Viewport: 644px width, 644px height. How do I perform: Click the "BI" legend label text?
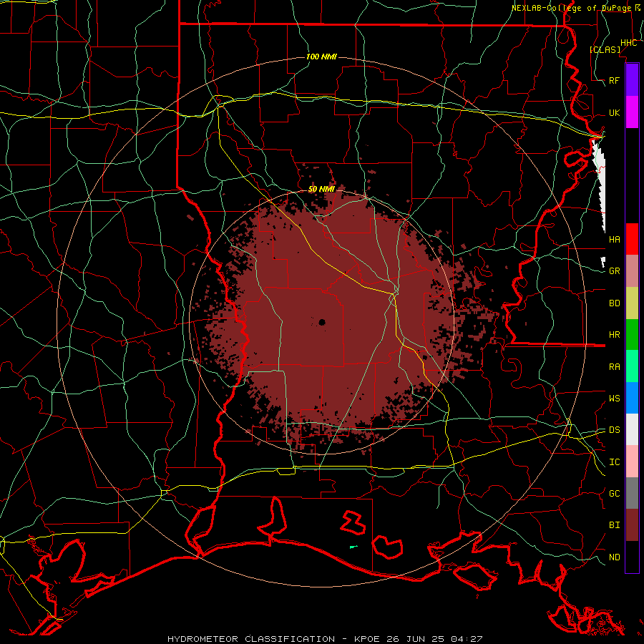tap(614, 525)
